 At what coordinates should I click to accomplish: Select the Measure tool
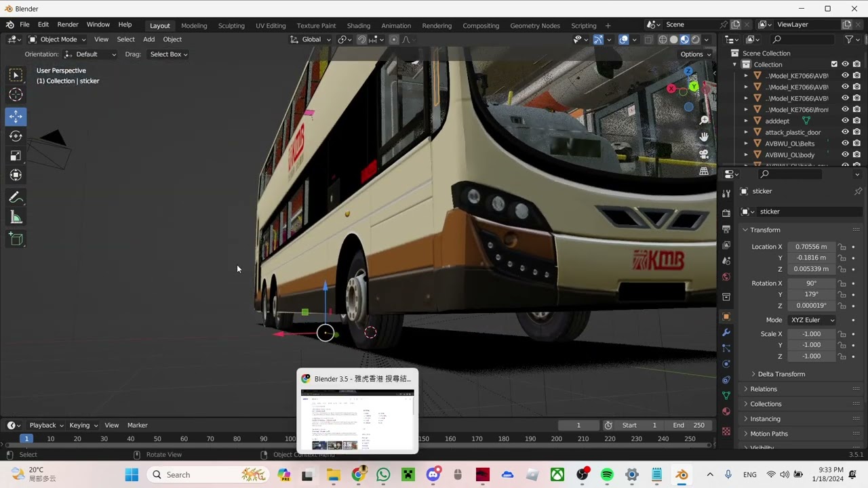(x=16, y=218)
